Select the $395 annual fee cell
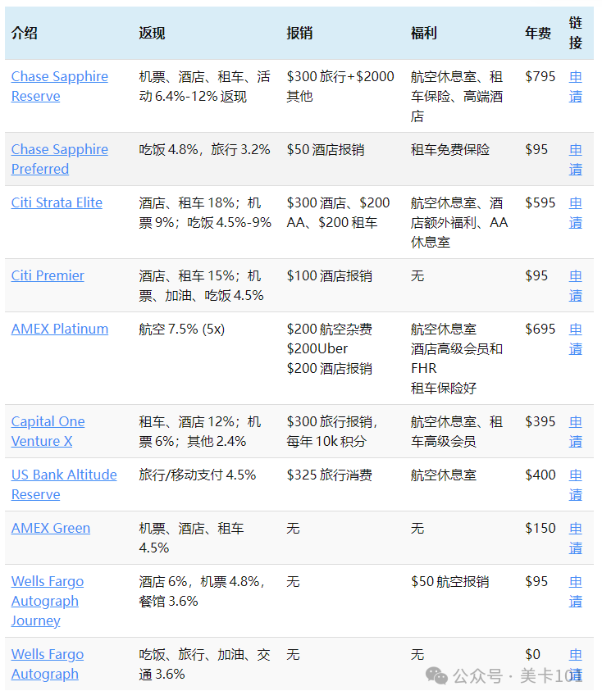Screen dimensions: 602x700 click(x=540, y=421)
